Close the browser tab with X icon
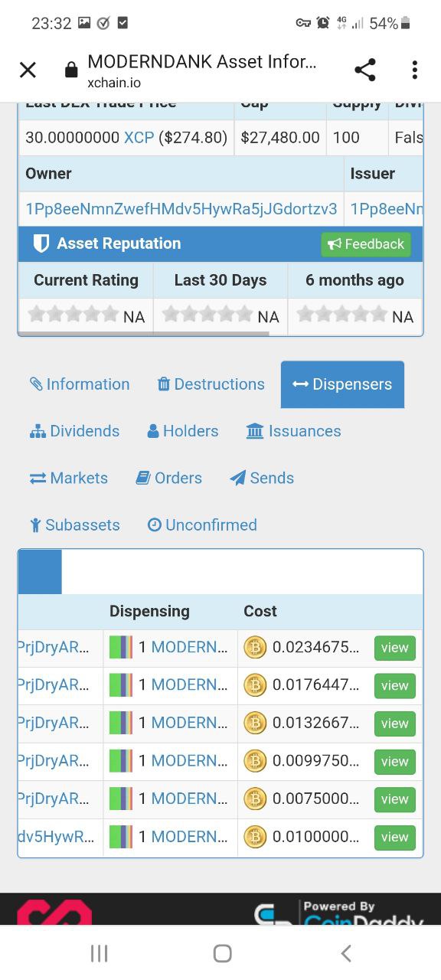The image size is (441, 980). coord(28,70)
